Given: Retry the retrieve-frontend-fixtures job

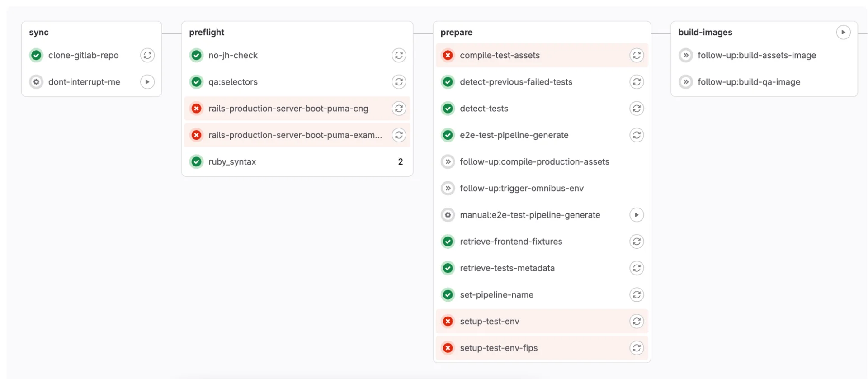Looking at the screenshot, I should point(637,241).
